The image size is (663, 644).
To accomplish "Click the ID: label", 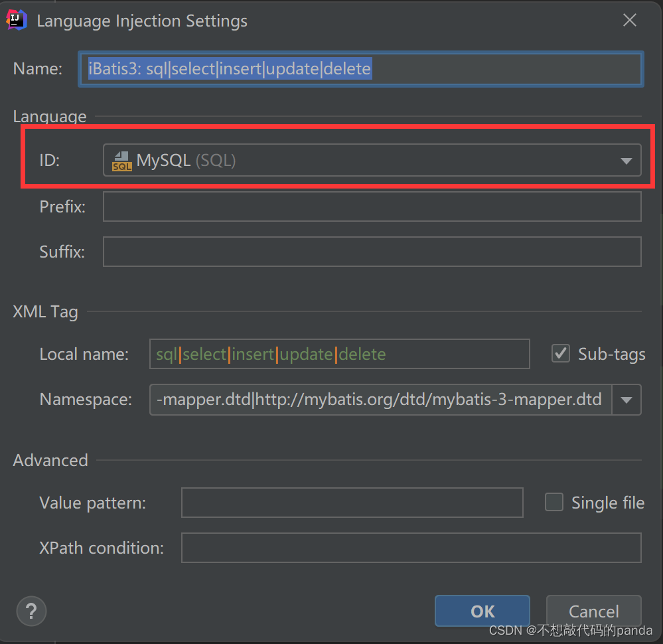I will [x=50, y=161].
